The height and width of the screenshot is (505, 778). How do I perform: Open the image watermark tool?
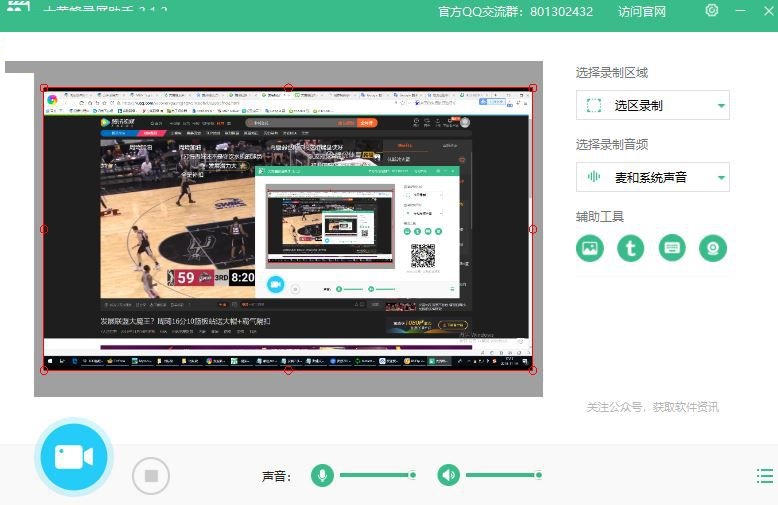click(x=590, y=248)
